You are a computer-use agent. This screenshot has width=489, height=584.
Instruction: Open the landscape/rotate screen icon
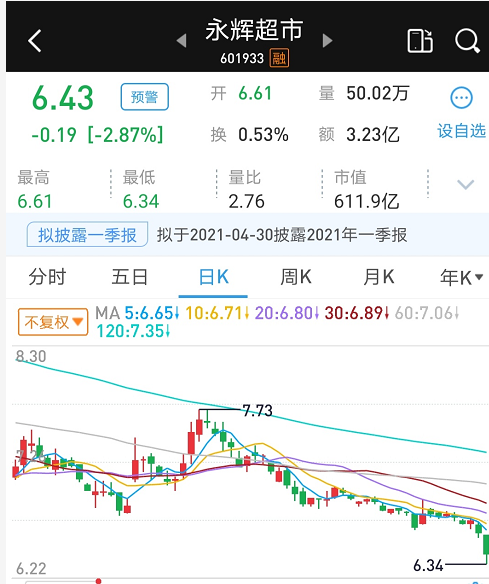click(x=420, y=41)
